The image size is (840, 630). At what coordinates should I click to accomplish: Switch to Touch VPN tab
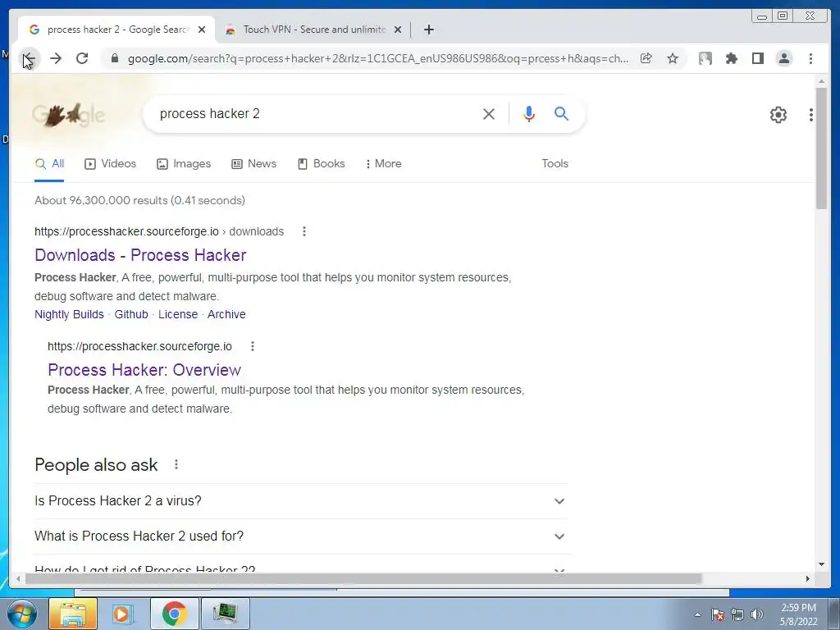pyautogui.click(x=314, y=30)
